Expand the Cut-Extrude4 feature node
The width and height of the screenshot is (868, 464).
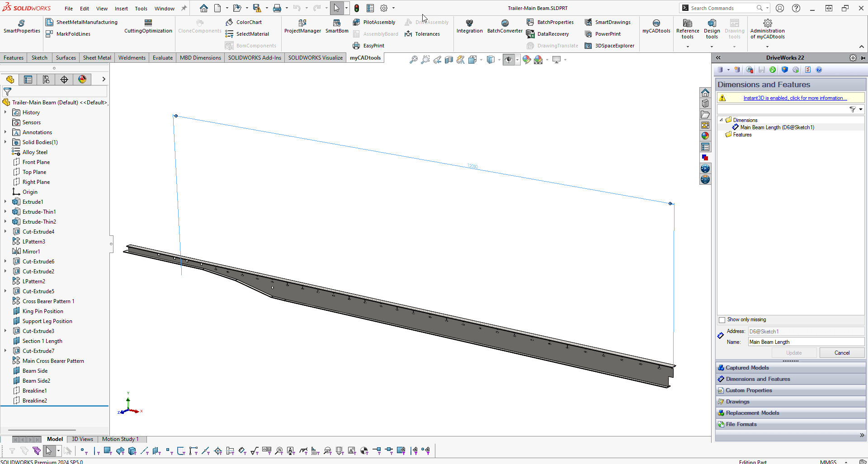click(x=5, y=232)
